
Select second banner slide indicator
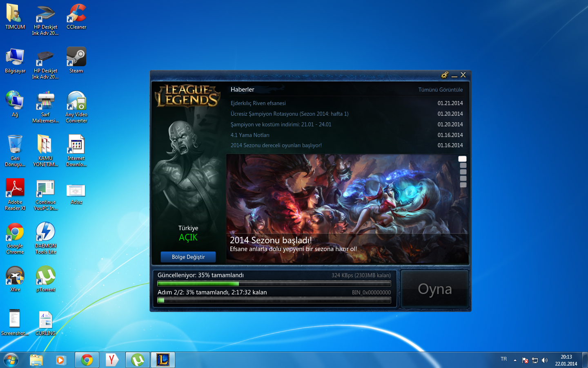463,166
